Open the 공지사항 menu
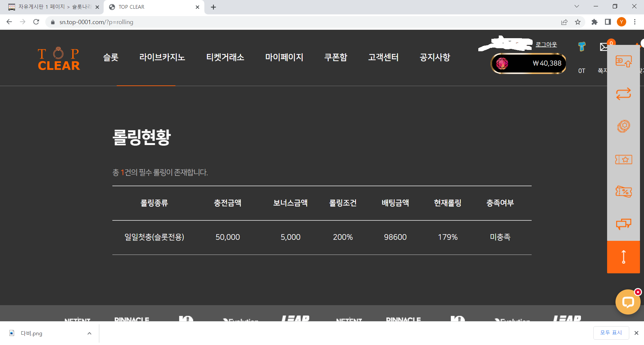Viewport: 644px width, 345px height. click(435, 57)
